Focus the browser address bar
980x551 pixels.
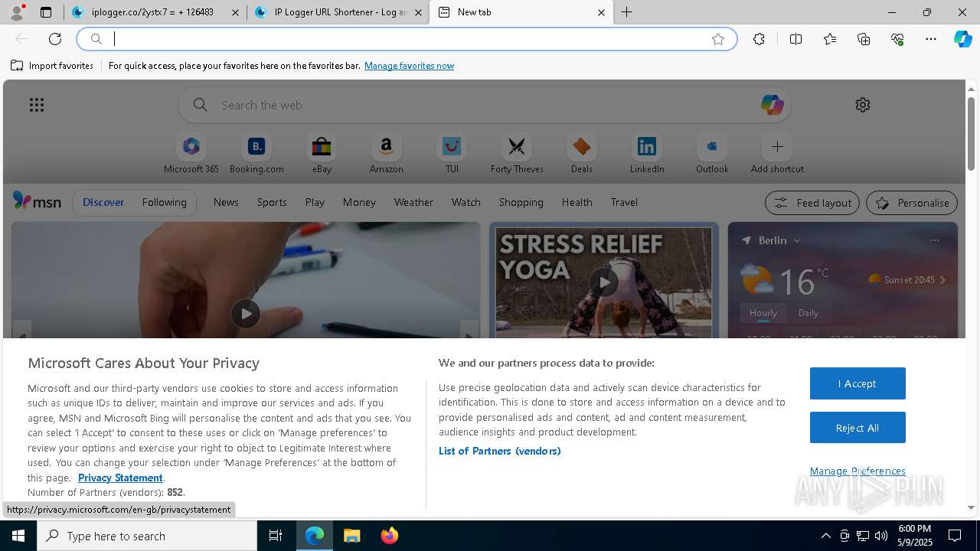tap(406, 39)
